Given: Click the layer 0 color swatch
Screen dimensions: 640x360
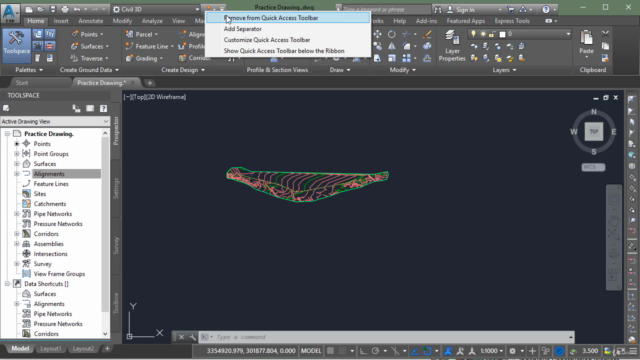Looking at the screenshot, I should point(502,34).
